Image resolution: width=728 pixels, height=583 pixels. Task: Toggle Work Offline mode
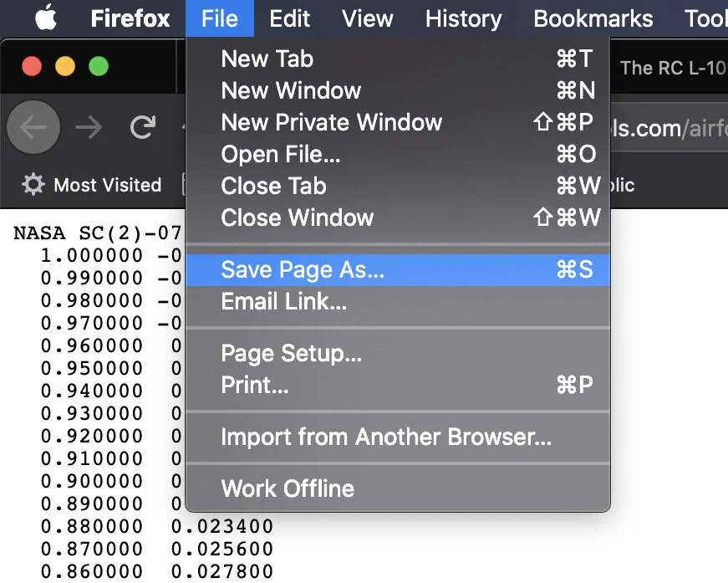pyautogui.click(x=398, y=488)
